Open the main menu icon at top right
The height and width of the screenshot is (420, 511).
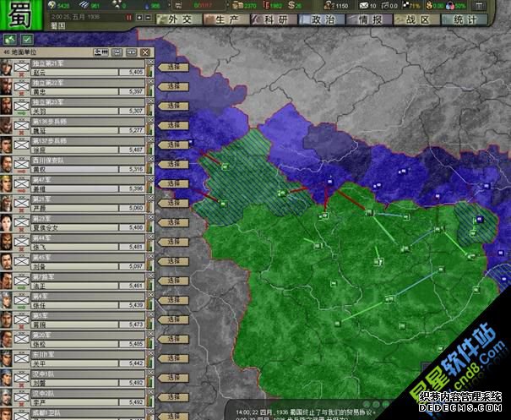[480, 6]
